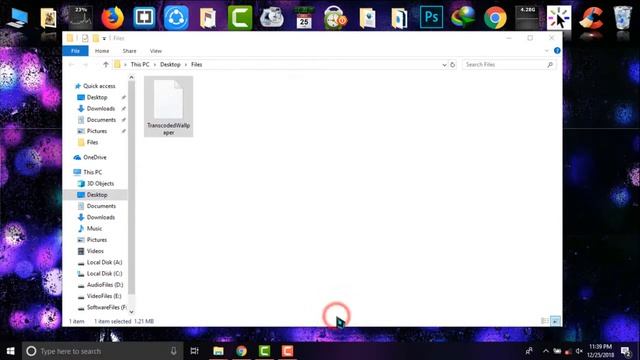The height and width of the screenshot is (360, 640).
Task: Click This PC in the address breadcrumb
Action: coord(140,64)
